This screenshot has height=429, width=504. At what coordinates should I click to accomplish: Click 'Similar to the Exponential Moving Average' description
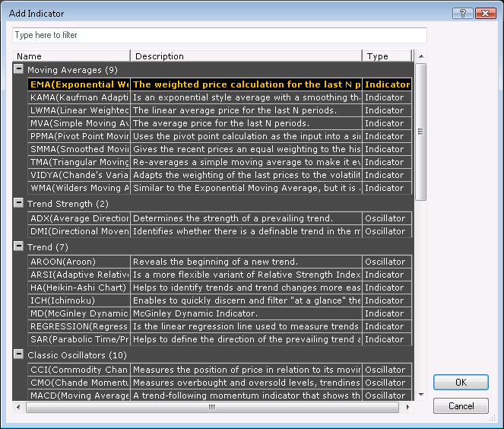(246, 188)
